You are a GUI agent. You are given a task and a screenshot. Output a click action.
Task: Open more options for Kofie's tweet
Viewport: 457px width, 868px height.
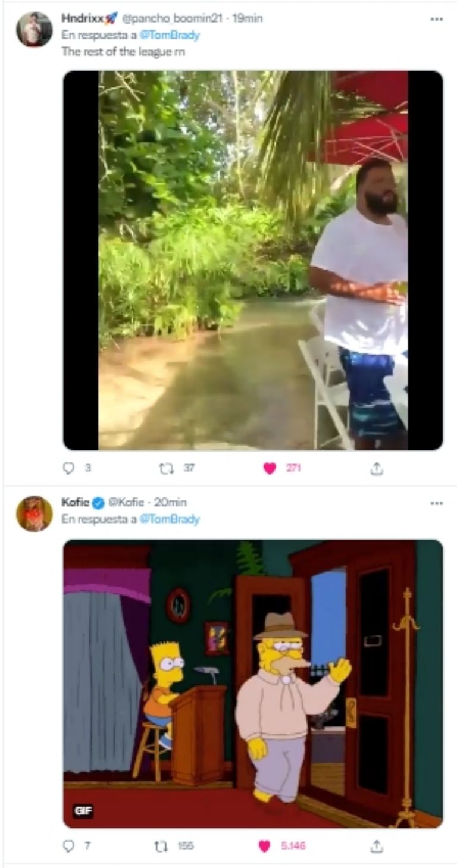click(437, 503)
